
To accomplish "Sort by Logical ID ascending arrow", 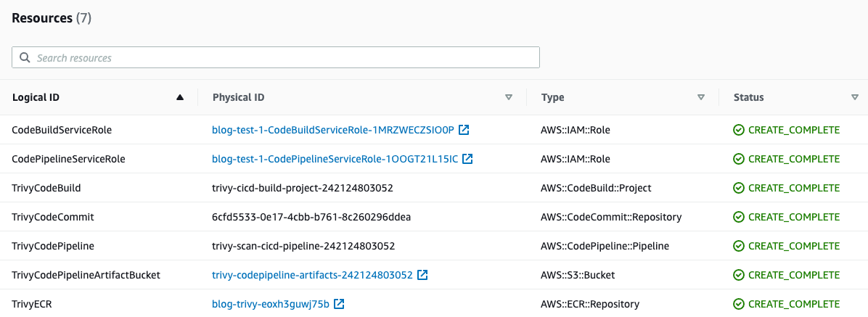I will click(179, 97).
